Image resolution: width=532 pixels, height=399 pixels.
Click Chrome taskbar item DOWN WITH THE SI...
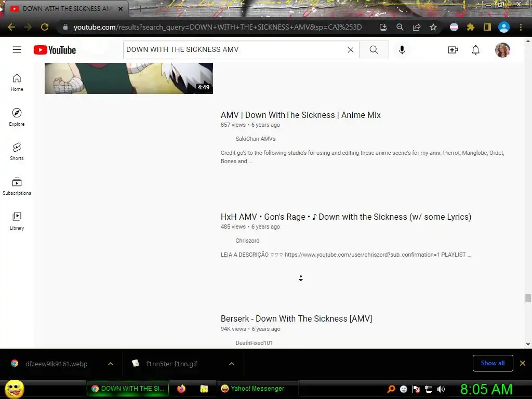128,389
